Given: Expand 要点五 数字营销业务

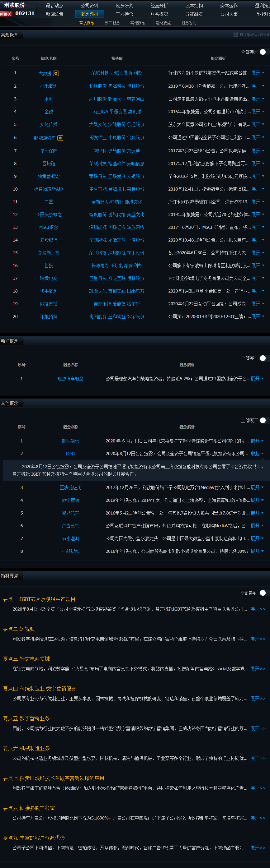Looking at the screenshot, I should 258,728.
